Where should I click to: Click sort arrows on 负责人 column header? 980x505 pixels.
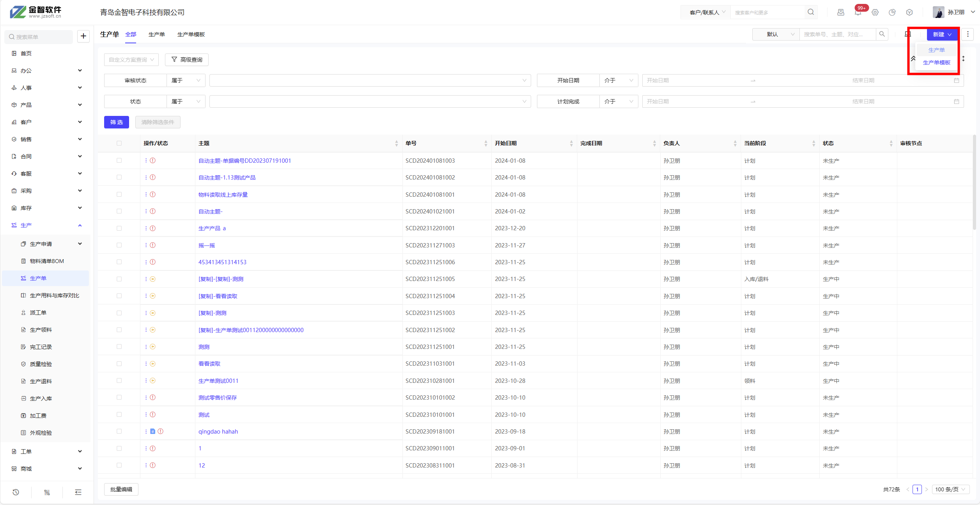735,143
